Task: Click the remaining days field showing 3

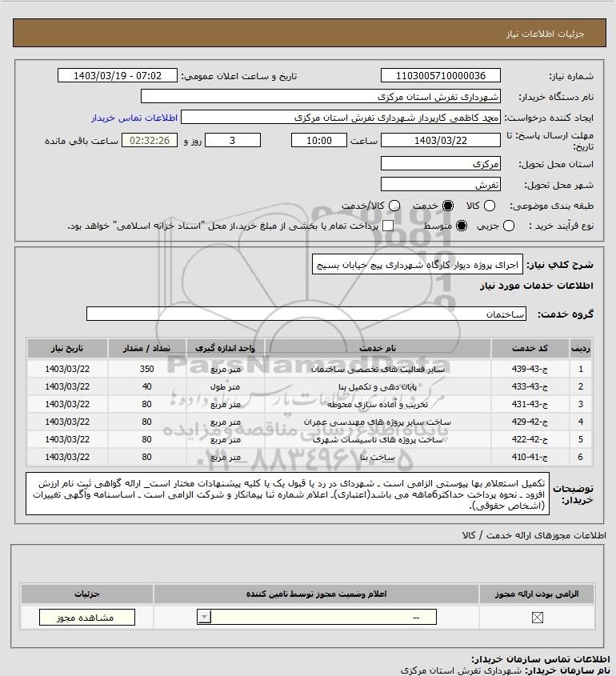Action: [x=232, y=140]
